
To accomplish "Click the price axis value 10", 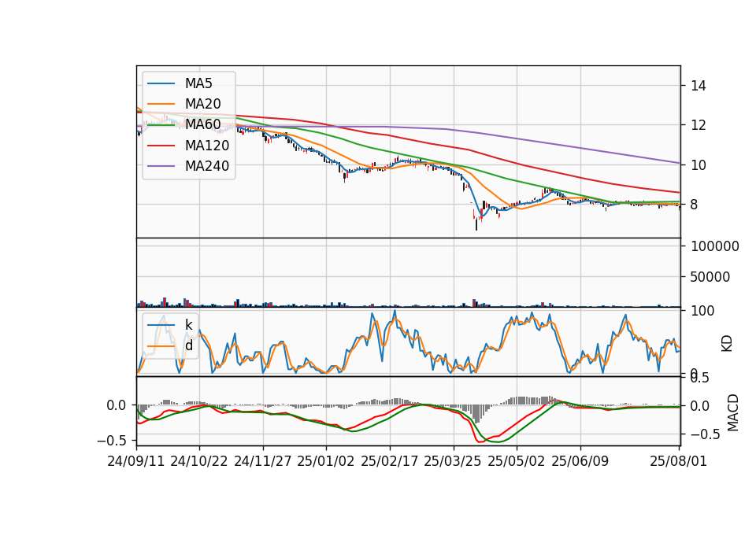I will tap(699, 165).
